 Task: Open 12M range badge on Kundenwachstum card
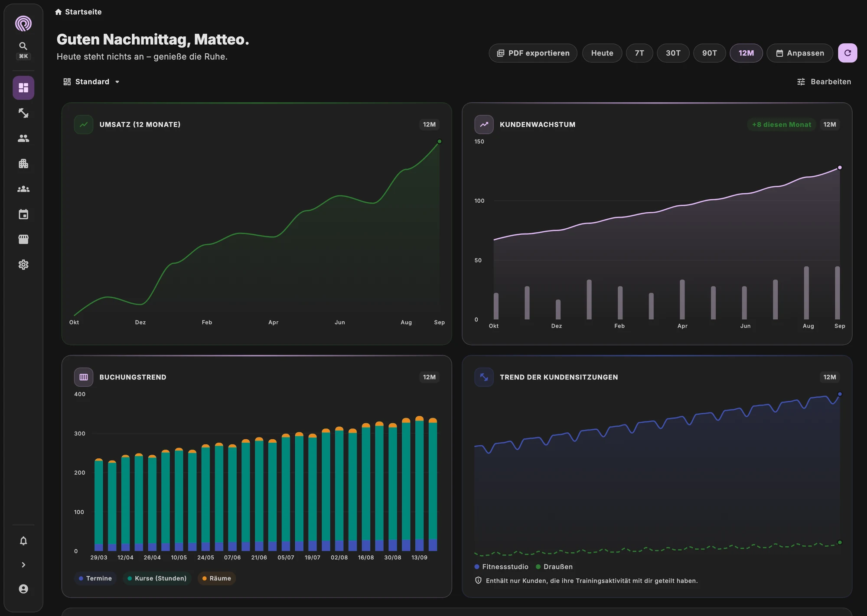(829, 124)
